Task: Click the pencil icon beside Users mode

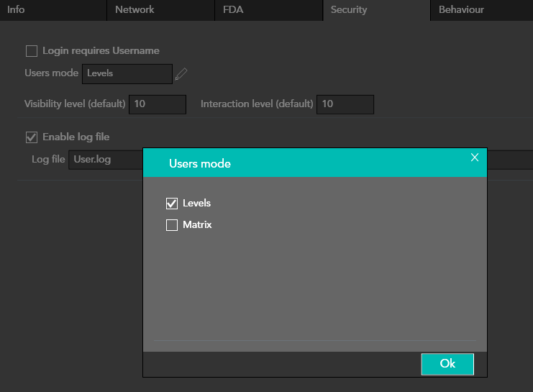Action: point(181,73)
